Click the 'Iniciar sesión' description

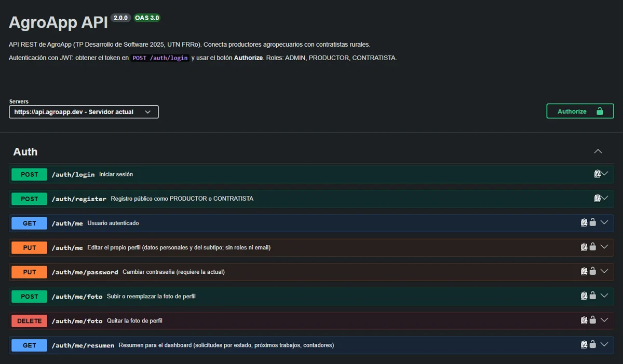coord(116,174)
